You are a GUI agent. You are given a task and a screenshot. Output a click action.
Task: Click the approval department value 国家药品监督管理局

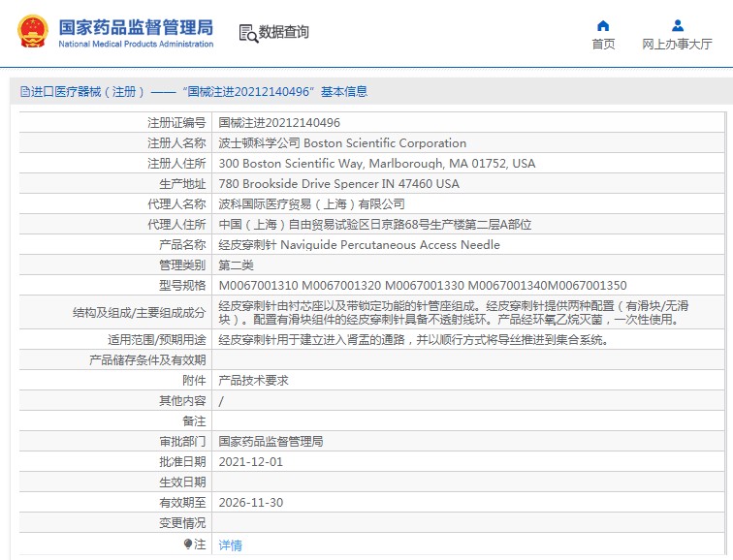(x=271, y=442)
